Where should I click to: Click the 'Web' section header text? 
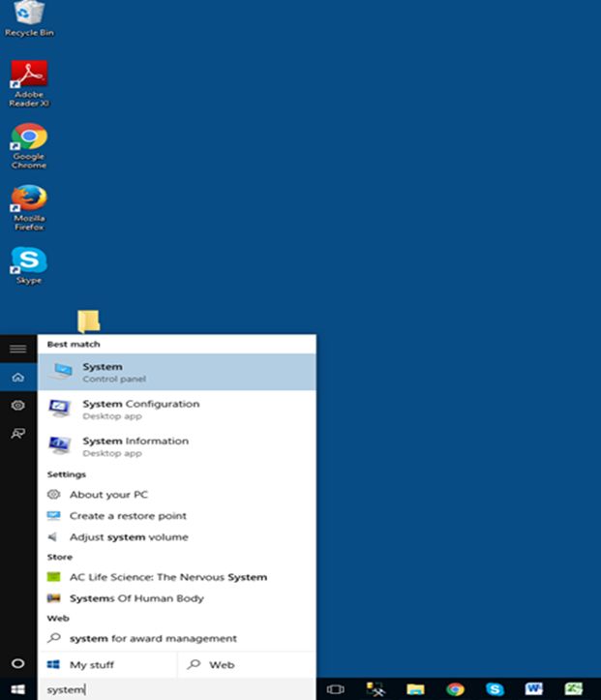58,619
